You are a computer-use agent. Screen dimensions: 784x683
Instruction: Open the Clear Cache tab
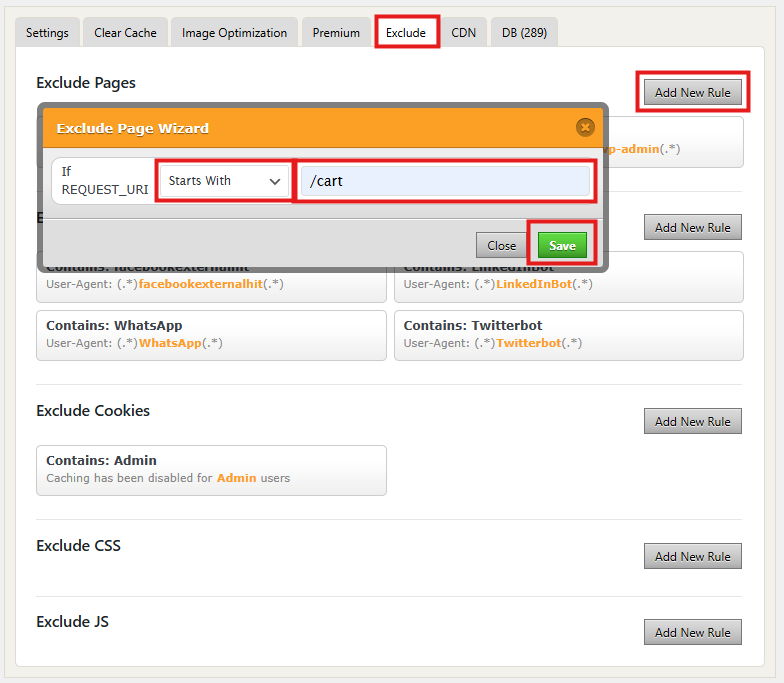pos(126,32)
